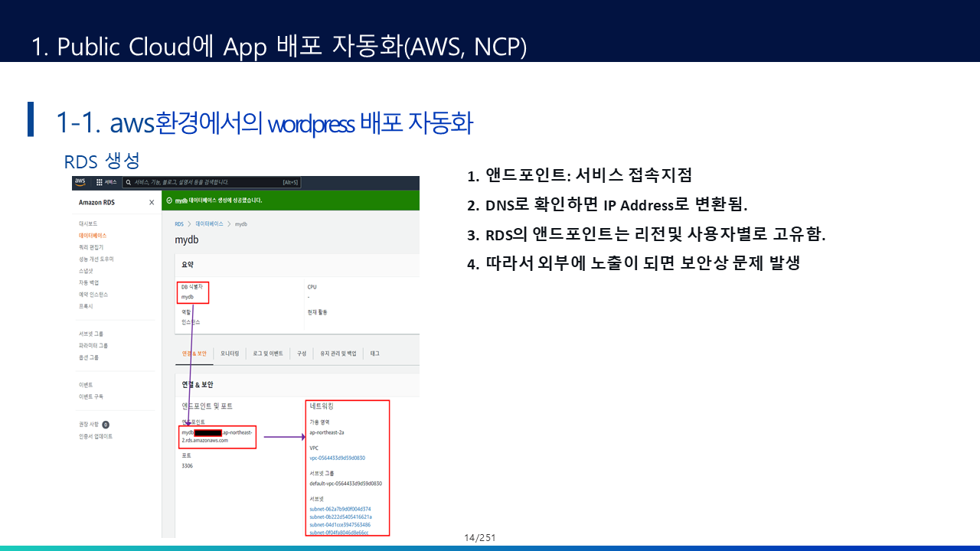Open the subnet-04d1cce3947563486 link
The image size is (980, 551).
point(340,525)
